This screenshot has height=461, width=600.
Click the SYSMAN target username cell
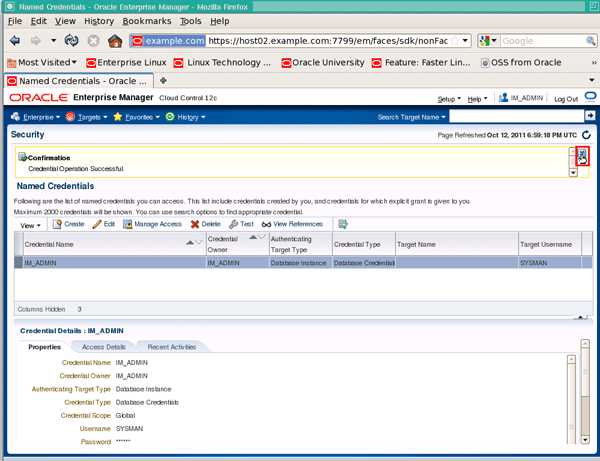549,263
